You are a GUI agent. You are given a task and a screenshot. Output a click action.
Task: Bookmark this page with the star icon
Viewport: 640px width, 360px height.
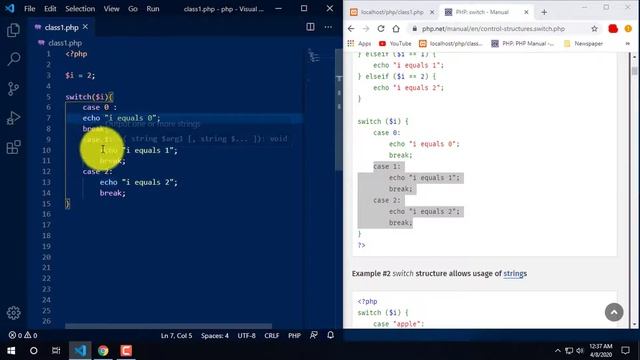(x=594, y=29)
